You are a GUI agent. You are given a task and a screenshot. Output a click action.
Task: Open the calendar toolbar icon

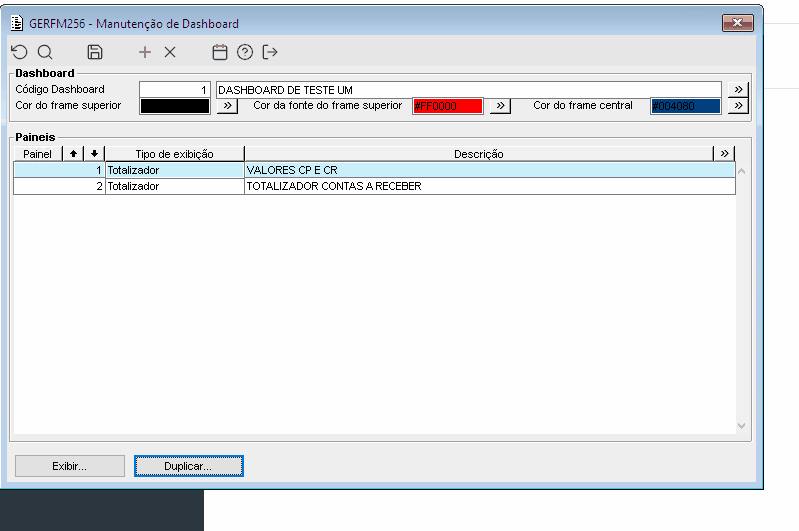220,52
